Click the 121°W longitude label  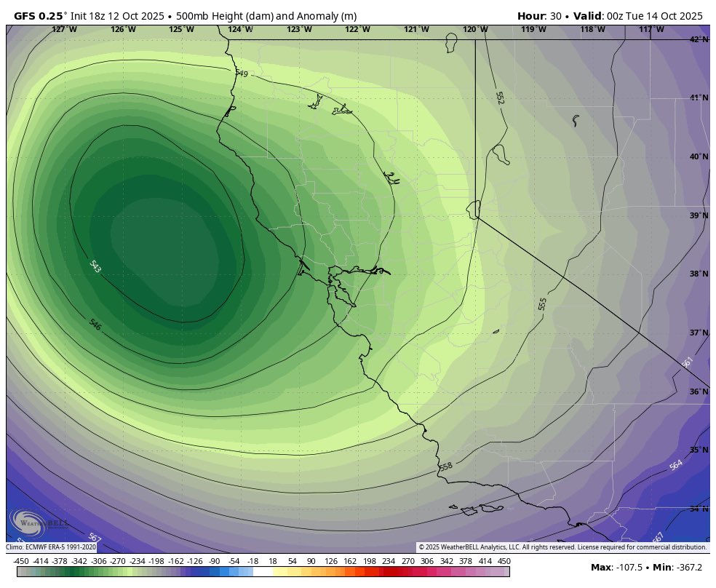(417, 29)
